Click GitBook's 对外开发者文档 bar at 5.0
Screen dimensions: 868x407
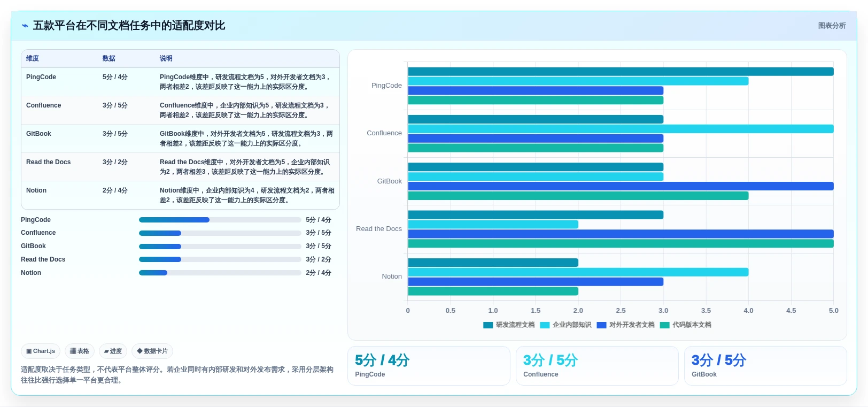click(621, 186)
